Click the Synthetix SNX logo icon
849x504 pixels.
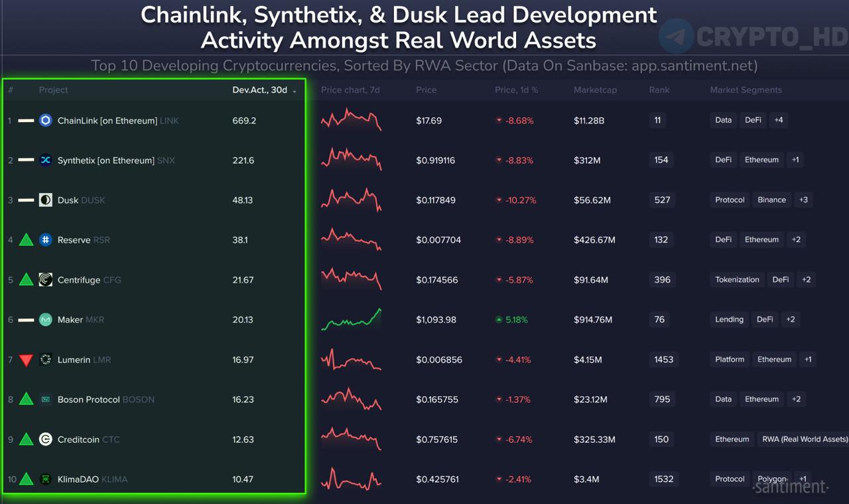point(45,160)
